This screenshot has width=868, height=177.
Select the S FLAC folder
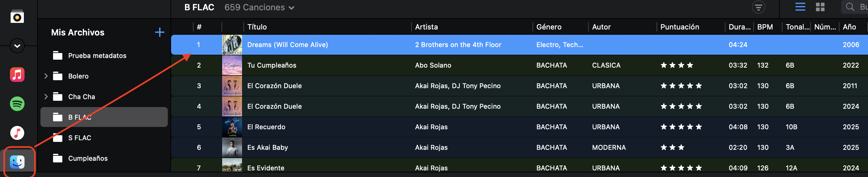[80, 138]
